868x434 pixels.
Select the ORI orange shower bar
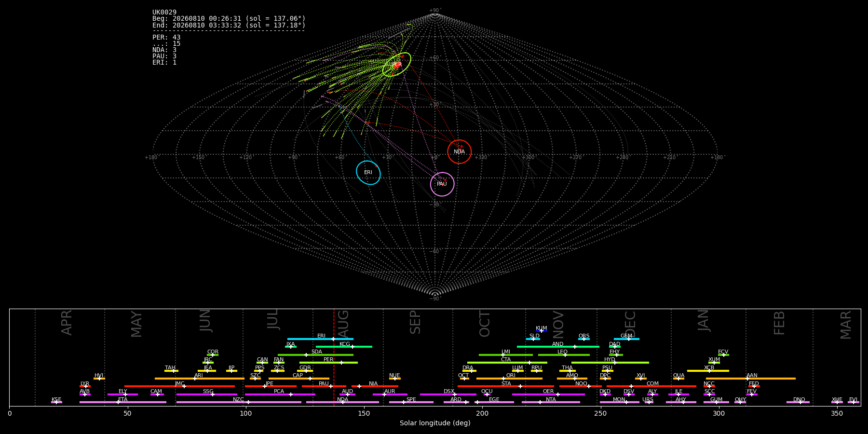click(x=509, y=379)
